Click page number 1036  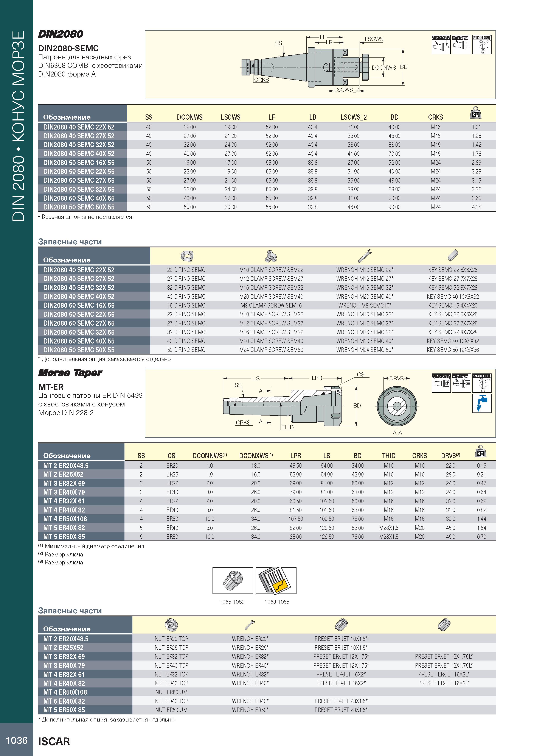click(16, 740)
